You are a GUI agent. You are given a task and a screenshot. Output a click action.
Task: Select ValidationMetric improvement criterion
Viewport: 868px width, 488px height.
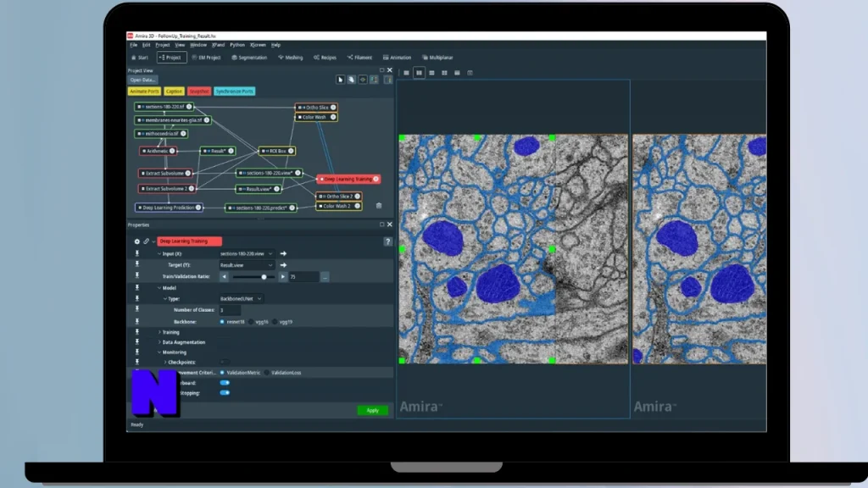(x=223, y=373)
